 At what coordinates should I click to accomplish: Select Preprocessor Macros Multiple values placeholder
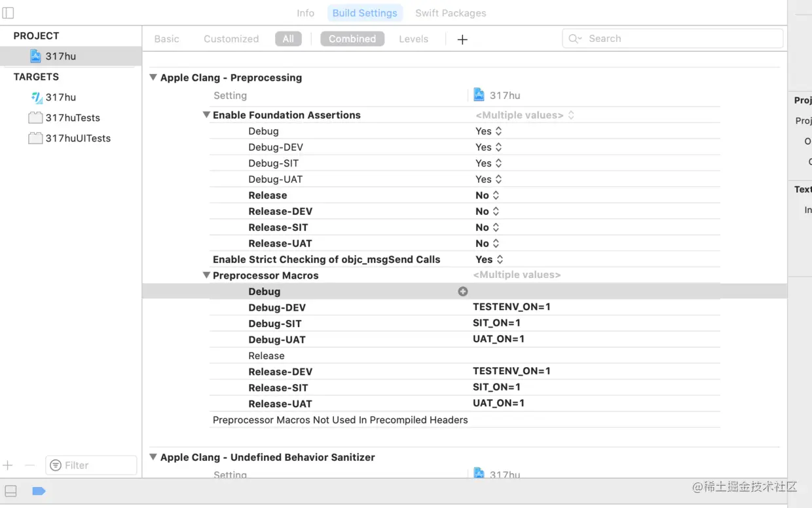click(517, 275)
